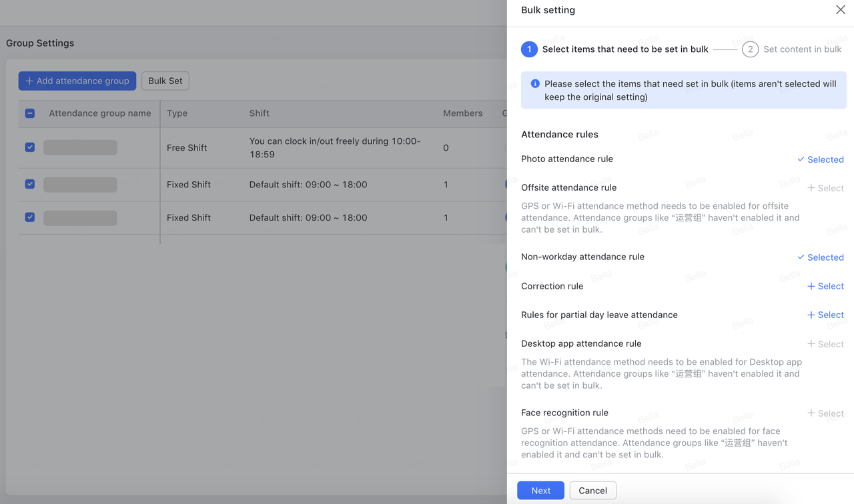Click the disabled Select for Offsite attendance rule
This screenshot has height=504, width=854.
point(825,188)
